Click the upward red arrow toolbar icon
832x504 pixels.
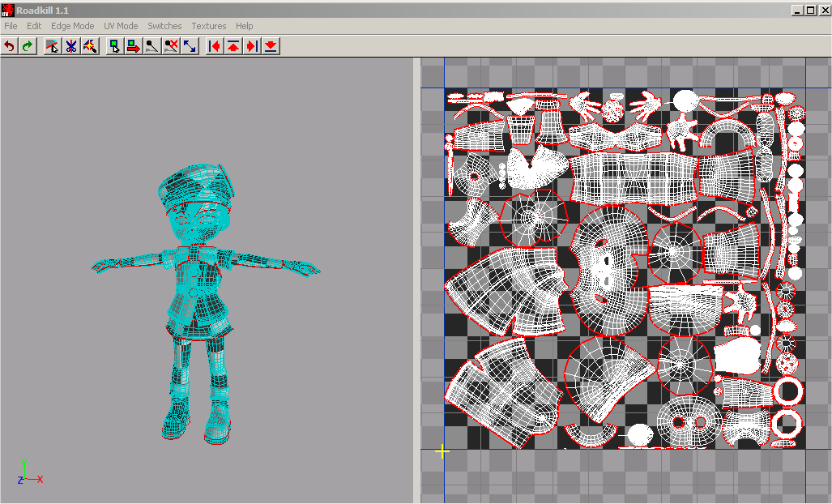pos(232,46)
